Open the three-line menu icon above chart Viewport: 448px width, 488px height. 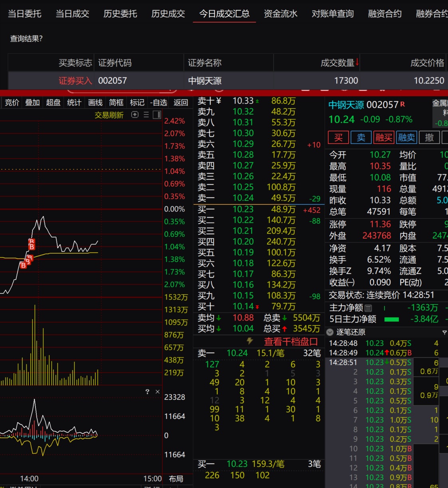click(x=146, y=115)
